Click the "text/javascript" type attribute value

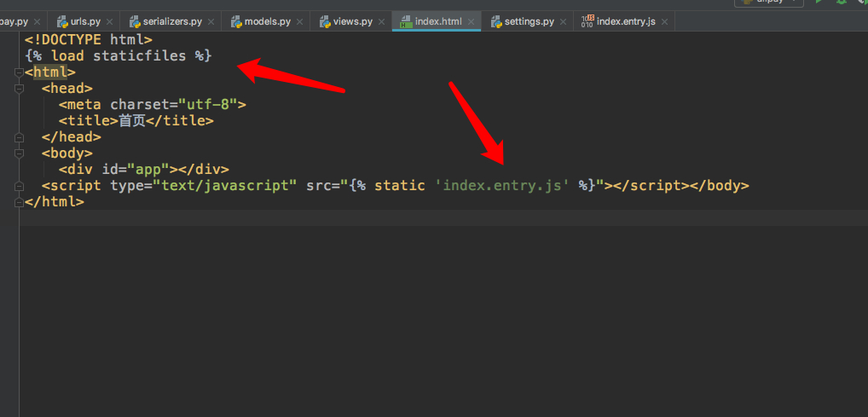click(x=225, y=186)
